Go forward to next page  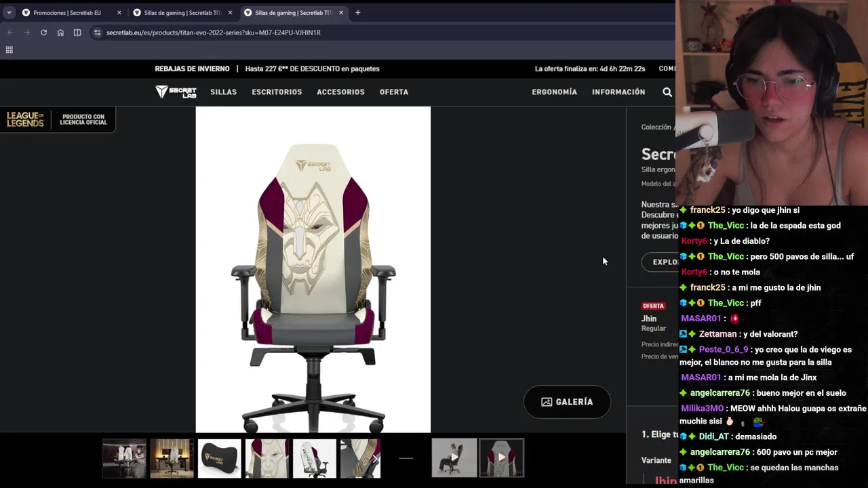pyautogui.click(x=26, y=33)
